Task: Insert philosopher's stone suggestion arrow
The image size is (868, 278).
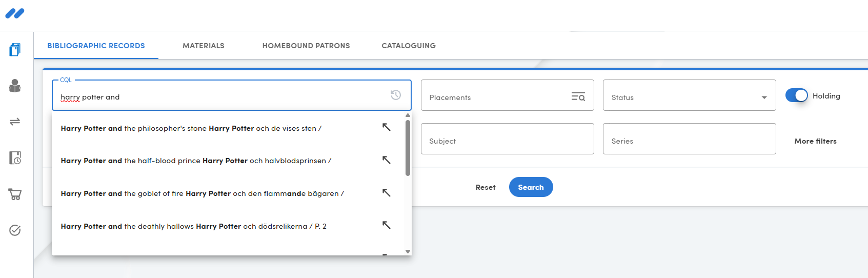Action: click(x=387, y=127)
